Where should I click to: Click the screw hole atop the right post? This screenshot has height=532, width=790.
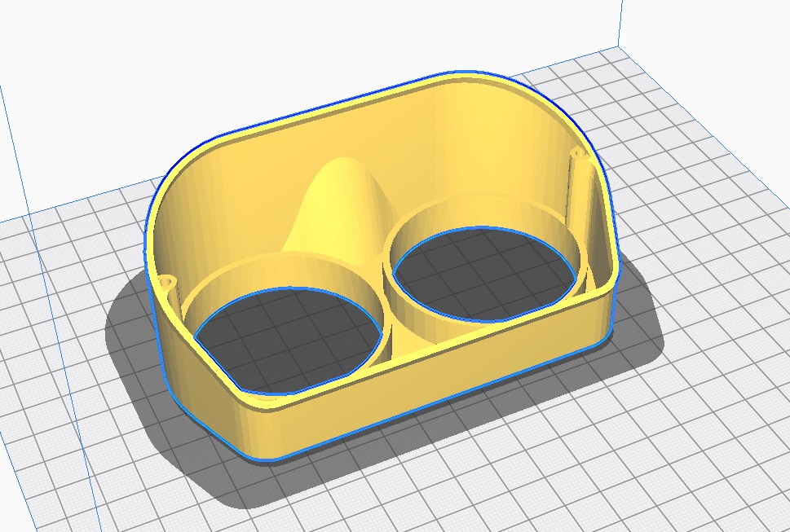580,152
